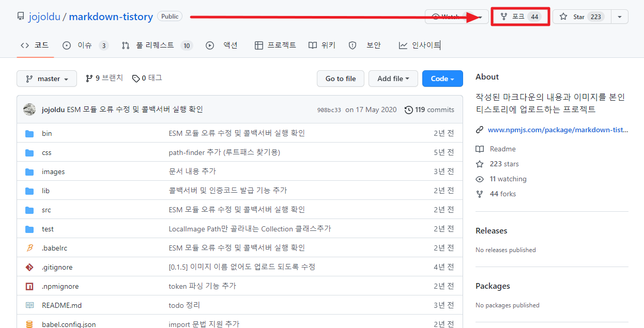The height and width of the screenshot is (328, 644).
Task: Open the test folder
Action: click(x=48, y=229)
